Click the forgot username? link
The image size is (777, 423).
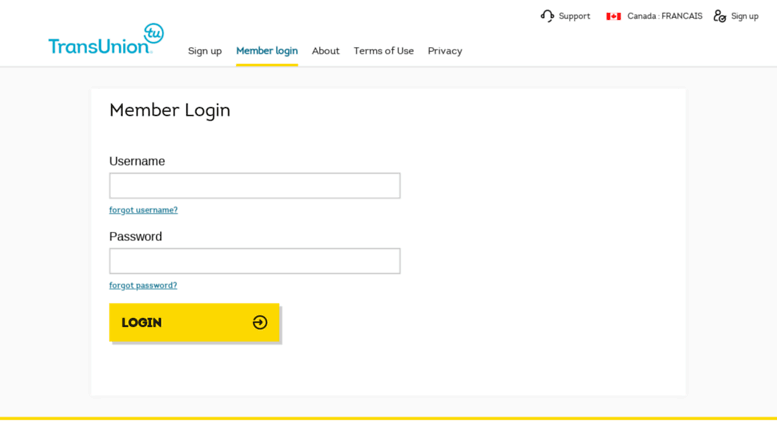pos(143,210)
